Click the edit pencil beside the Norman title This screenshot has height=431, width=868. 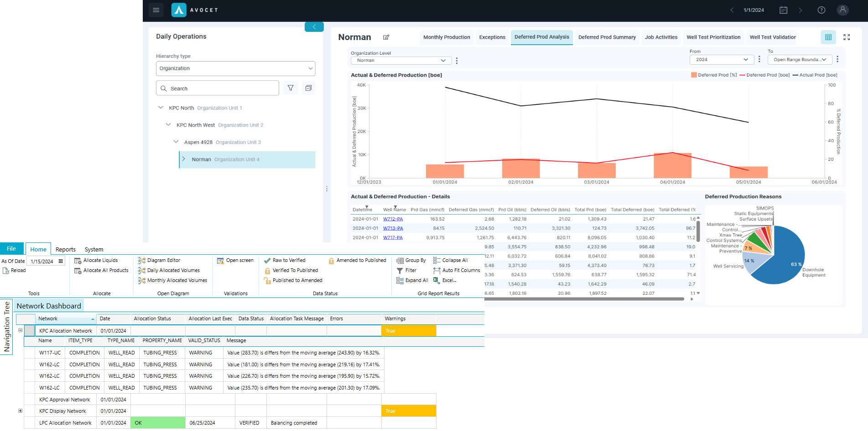point(386,37)
